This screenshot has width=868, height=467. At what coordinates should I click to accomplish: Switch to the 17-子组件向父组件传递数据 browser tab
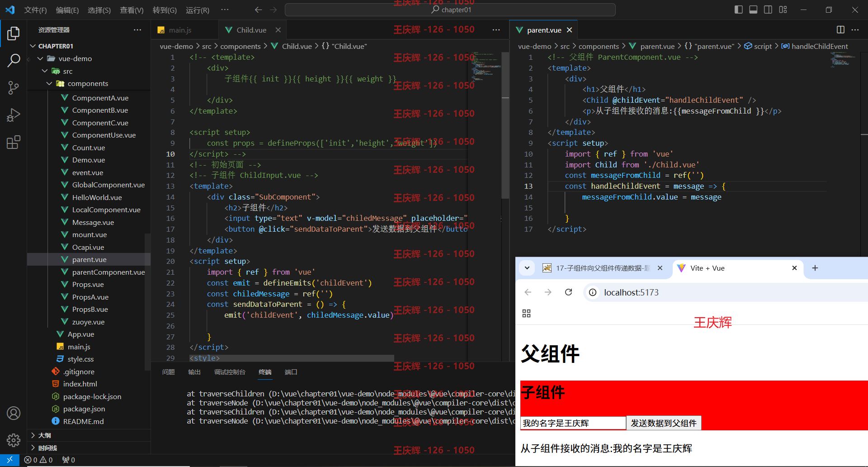603,268
